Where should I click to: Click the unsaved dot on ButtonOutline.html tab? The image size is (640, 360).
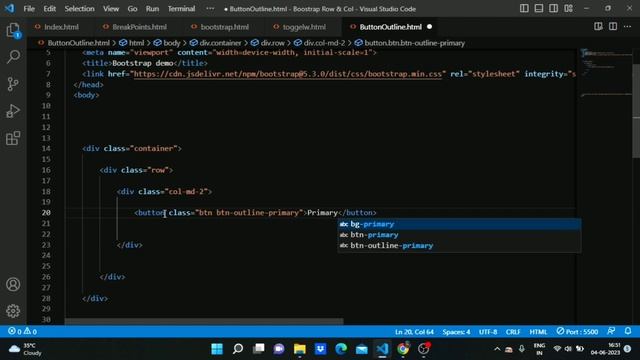tap(429, 27)
